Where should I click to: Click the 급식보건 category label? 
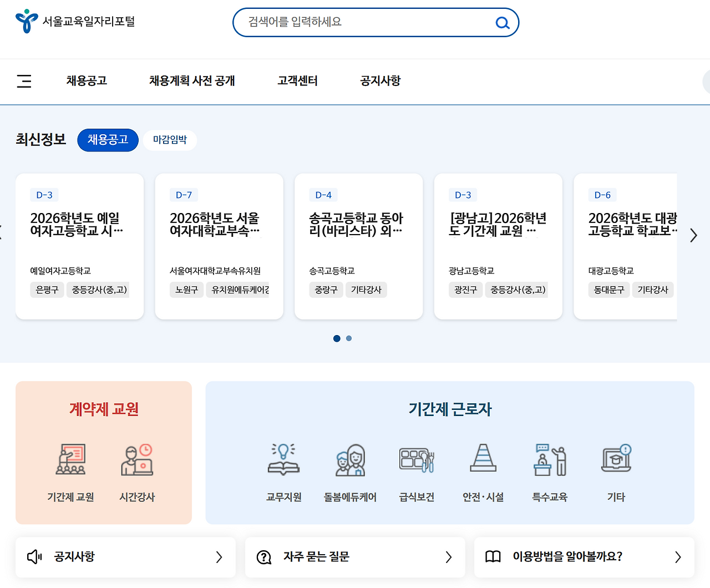coord(417,497)
